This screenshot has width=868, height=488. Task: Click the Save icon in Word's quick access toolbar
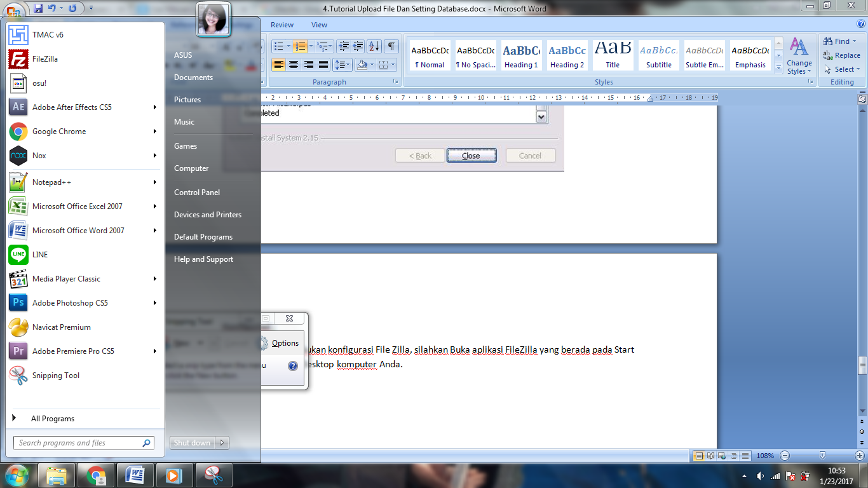click(38, 8)
